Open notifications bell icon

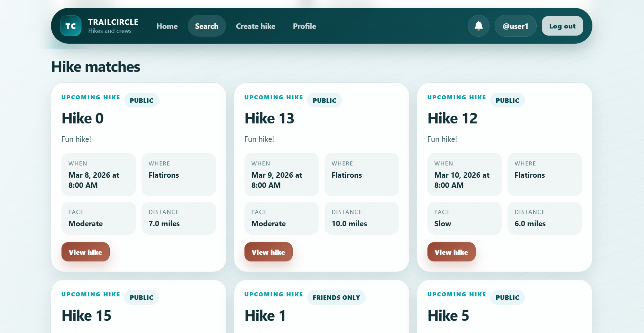pos(479,26)
